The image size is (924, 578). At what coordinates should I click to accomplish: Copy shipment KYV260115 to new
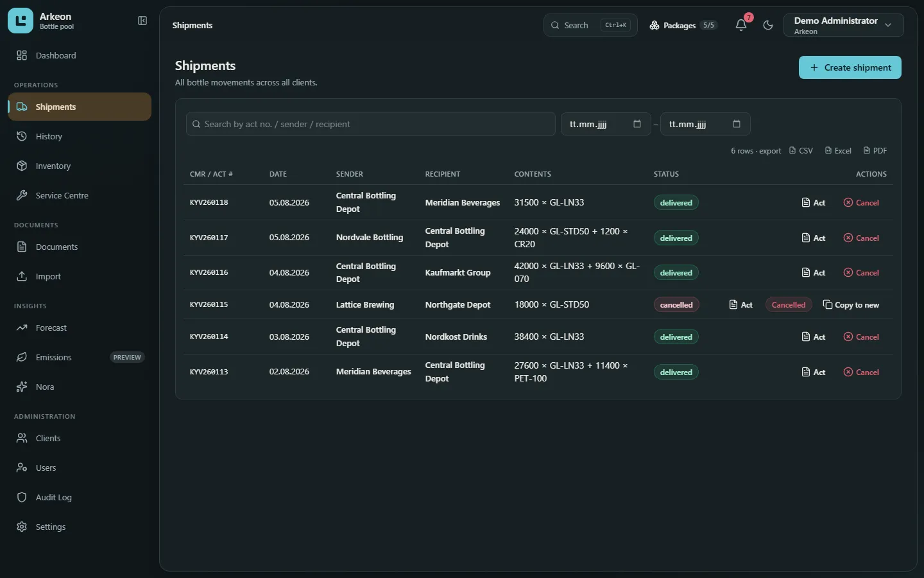[x=851, y=304]
